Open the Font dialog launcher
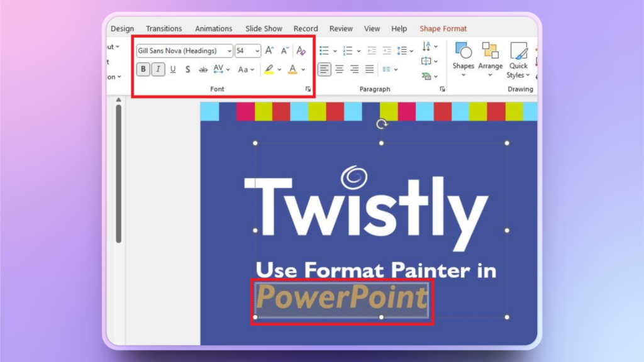Image resolution: width=644 pixels, height=362 pixels. [308, 89]
